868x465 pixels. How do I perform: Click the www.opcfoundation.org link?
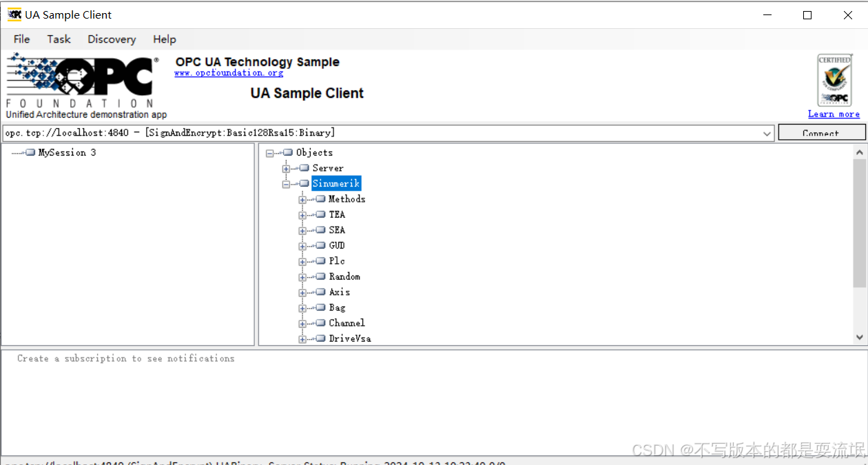pyautogui.click(x=229, y=73)
